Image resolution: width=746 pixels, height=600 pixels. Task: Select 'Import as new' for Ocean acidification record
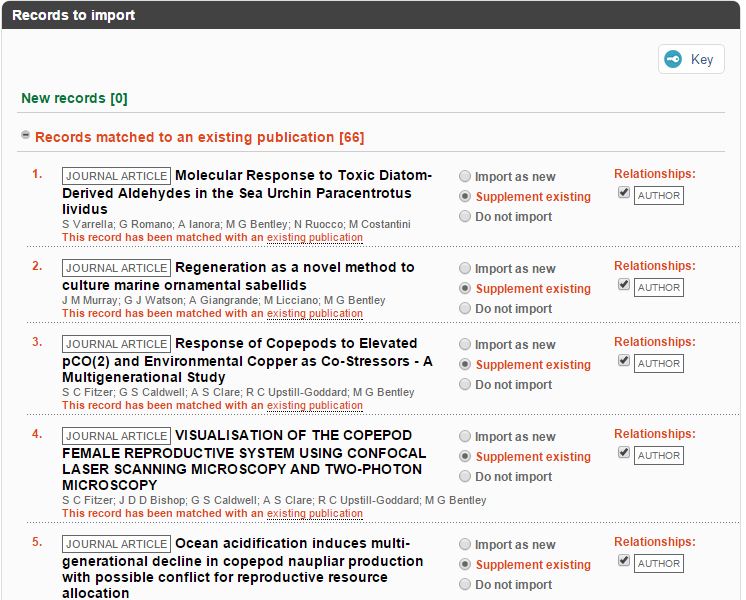(465, 544)
